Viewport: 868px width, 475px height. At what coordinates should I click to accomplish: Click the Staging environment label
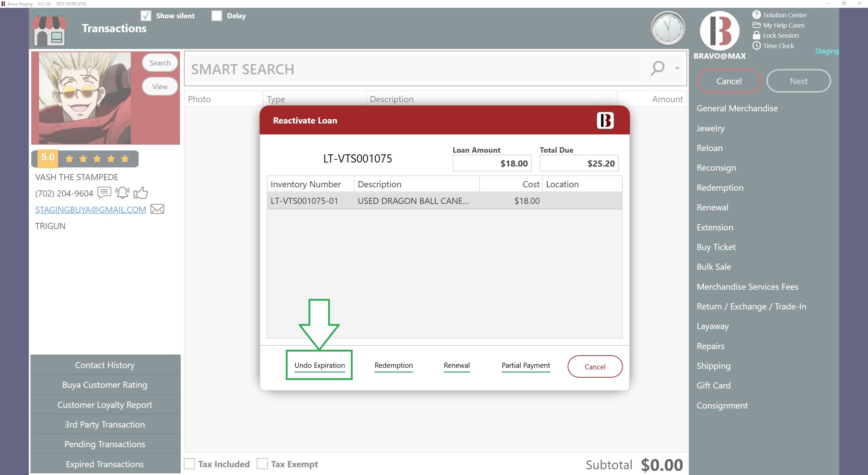coord(827,51)
